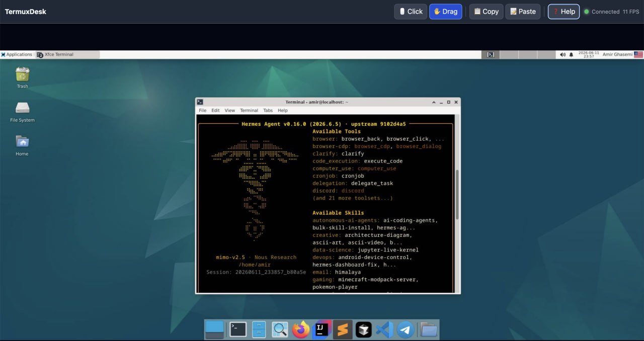Open the Home folder desktop icon

[22, 141]
